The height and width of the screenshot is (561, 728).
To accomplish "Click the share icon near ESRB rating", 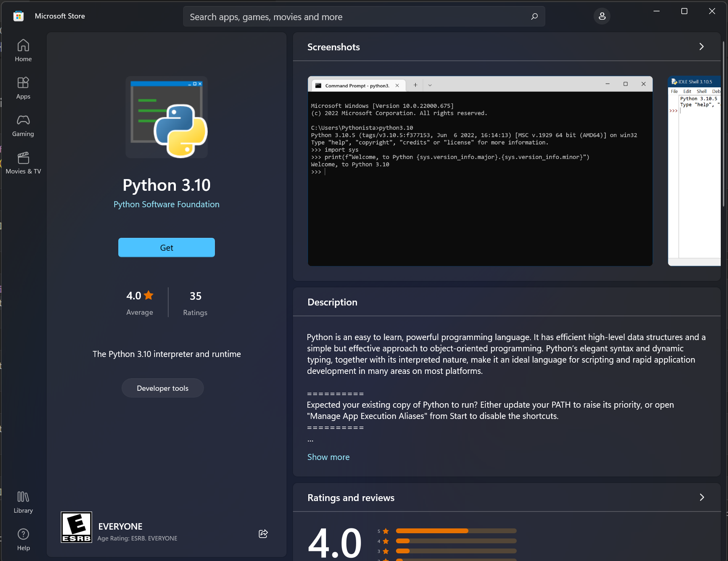I will tap(263, 534).
